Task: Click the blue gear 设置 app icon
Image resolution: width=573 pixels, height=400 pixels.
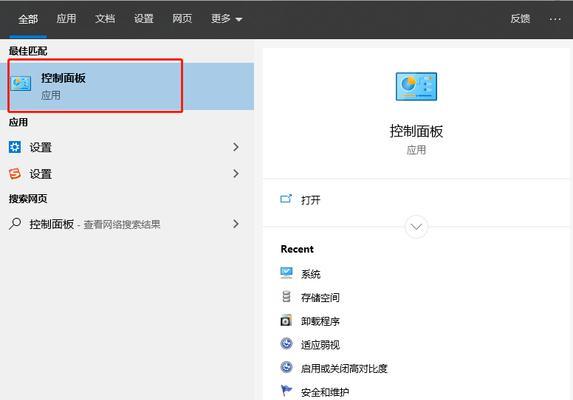Action: [x=15, y=147]
